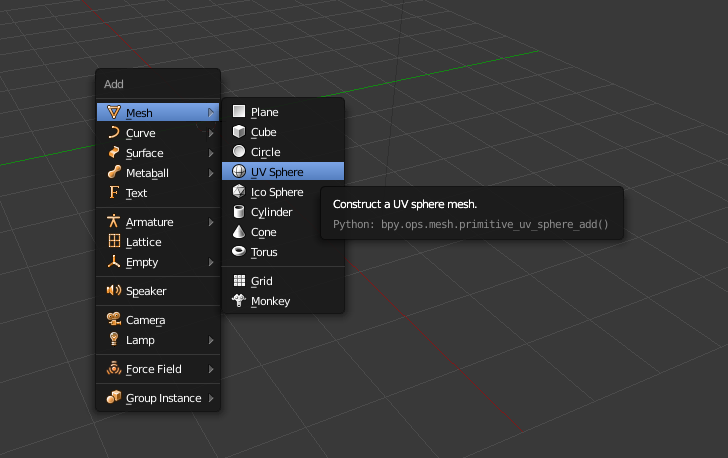
Task: Open the Curve menu entry
Action: pos(158,133)
